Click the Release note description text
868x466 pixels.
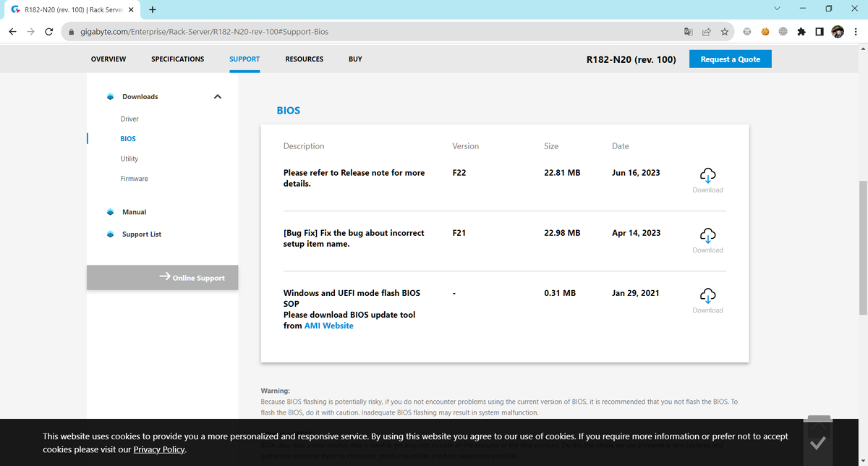click(354, 178)
